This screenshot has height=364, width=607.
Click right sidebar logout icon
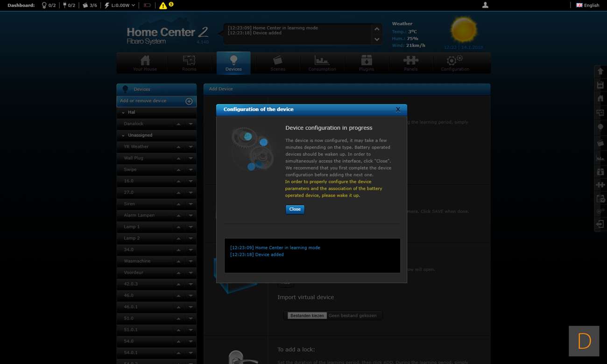(x=600, y=224)
